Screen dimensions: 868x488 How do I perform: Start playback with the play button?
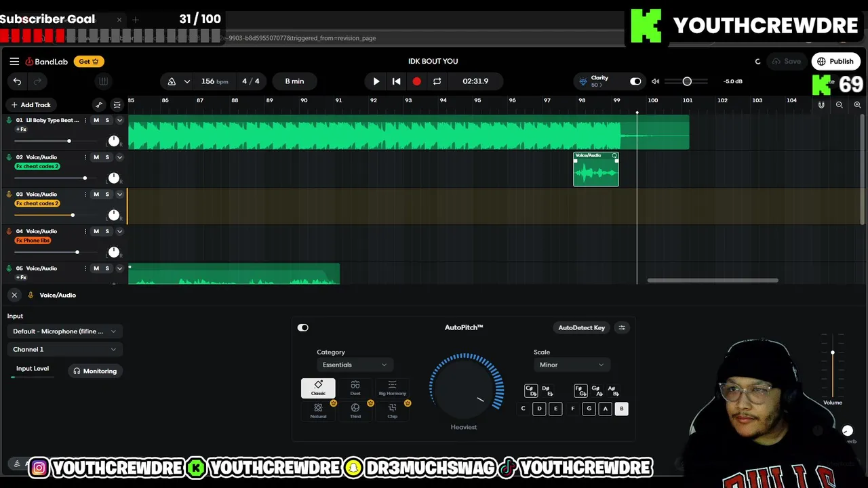click(376, 81)
